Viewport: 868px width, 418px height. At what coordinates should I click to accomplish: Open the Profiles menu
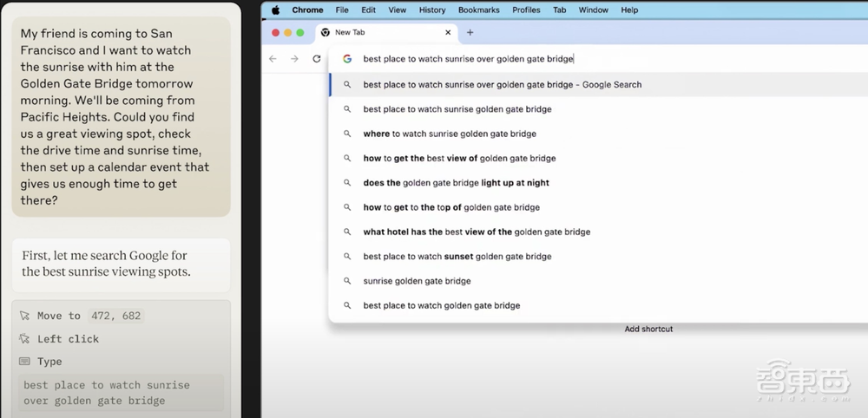coord(526,10)
